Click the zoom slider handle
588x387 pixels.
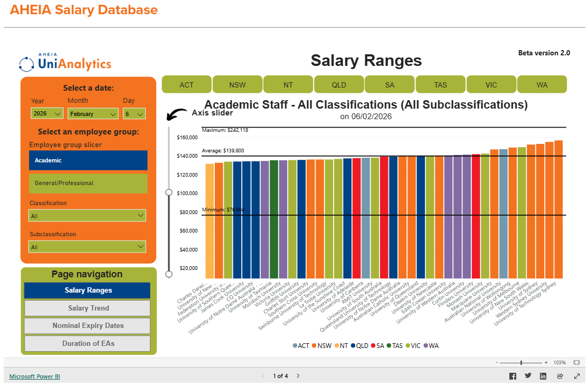coord(521,363)
